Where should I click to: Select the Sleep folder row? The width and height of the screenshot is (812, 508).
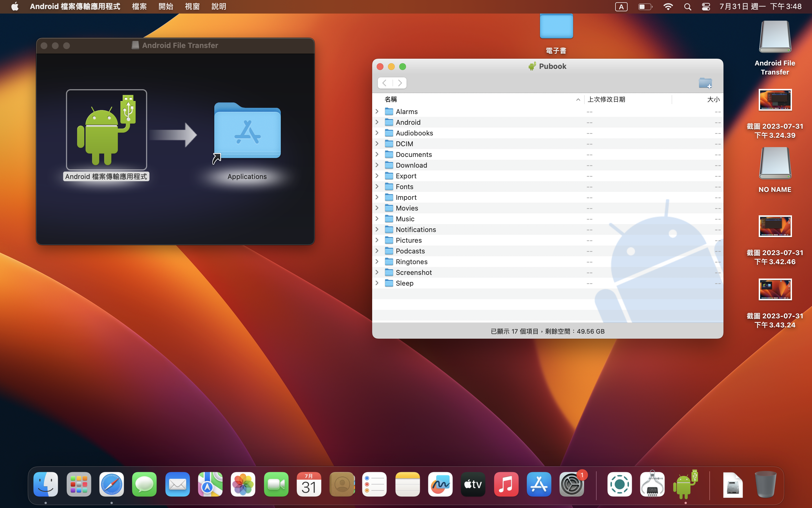click(x=548, y=283)
